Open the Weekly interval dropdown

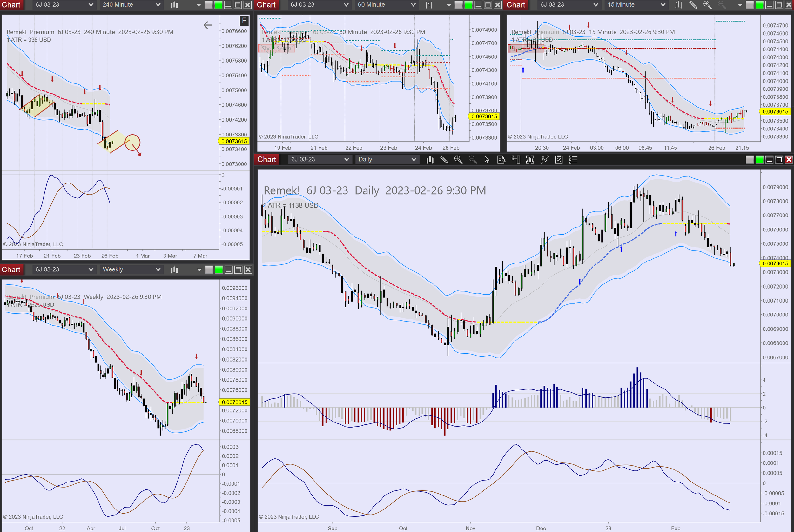click(x=131, y=270)
